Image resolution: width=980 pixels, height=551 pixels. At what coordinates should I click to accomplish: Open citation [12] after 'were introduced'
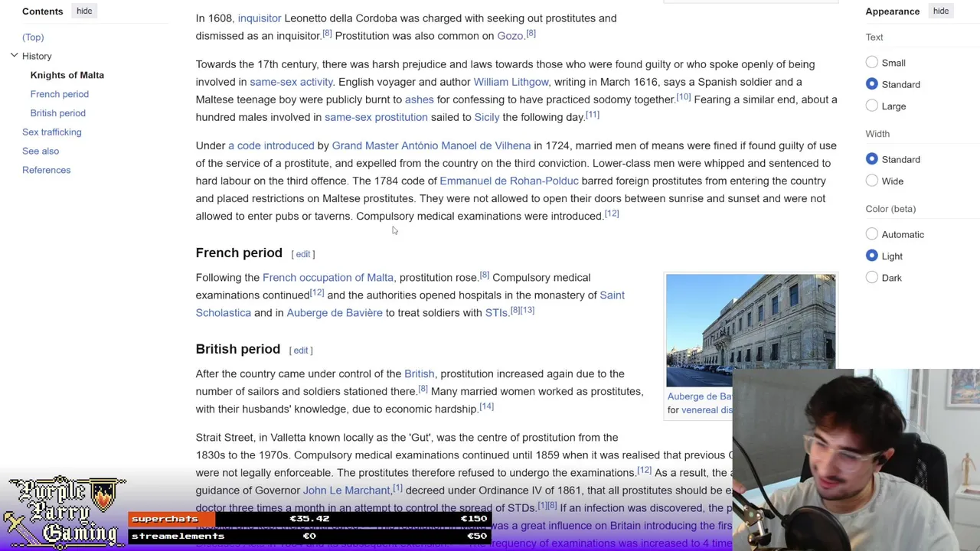612,214
